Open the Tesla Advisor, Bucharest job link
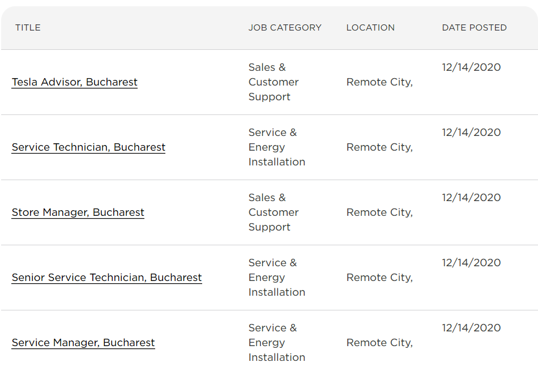Screen dimensions: 538x392 coord(74,82)
